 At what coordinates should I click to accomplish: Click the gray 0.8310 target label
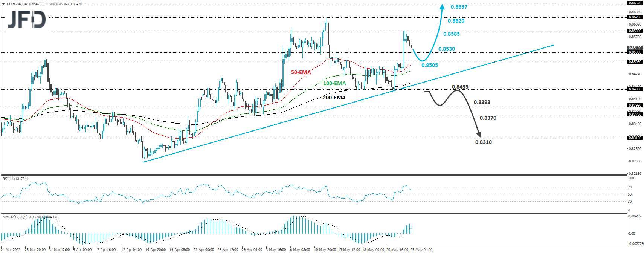(483, 142)
